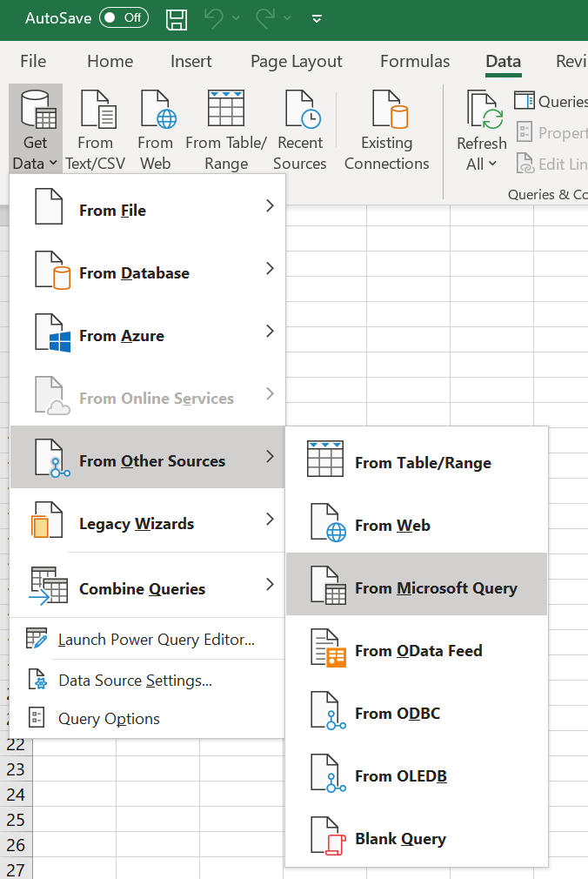Click the Redo arrow icon

[265, 18]
